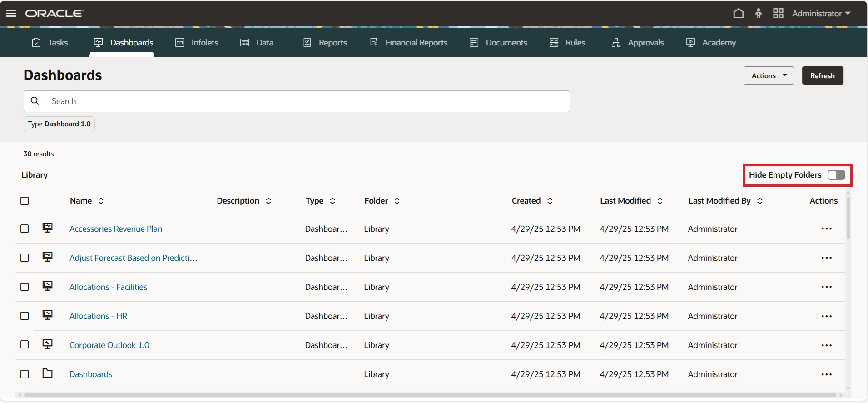
Task: Click the Oracle logo
Action: 54,14
